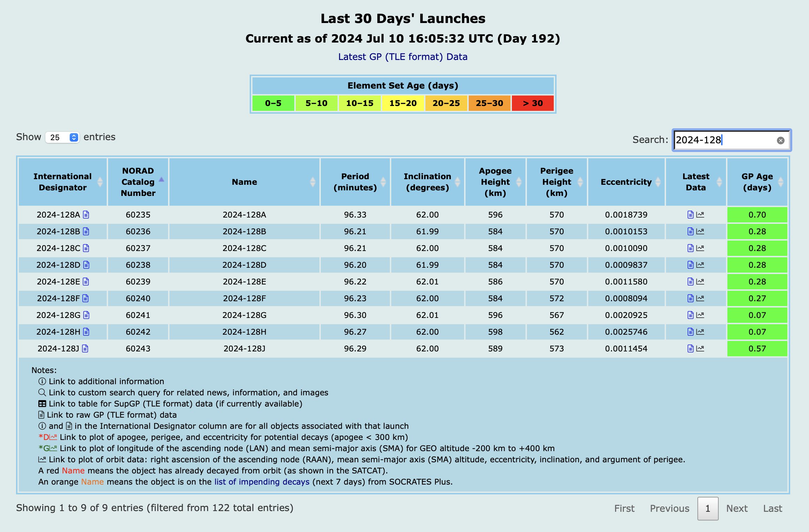Open Latest GP (TLE format) Data link
This screenshot has height=532, width=809.
coord(403,57)
